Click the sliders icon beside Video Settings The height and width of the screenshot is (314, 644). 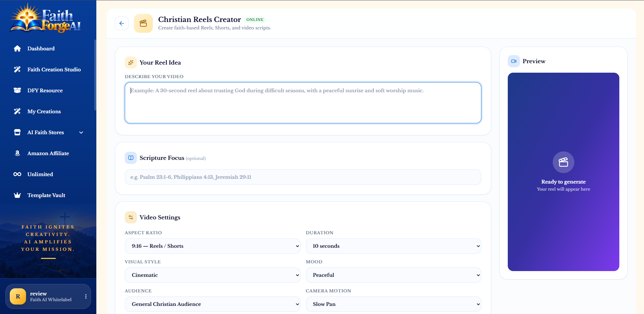pyautogui.click(x=131, y=217)
